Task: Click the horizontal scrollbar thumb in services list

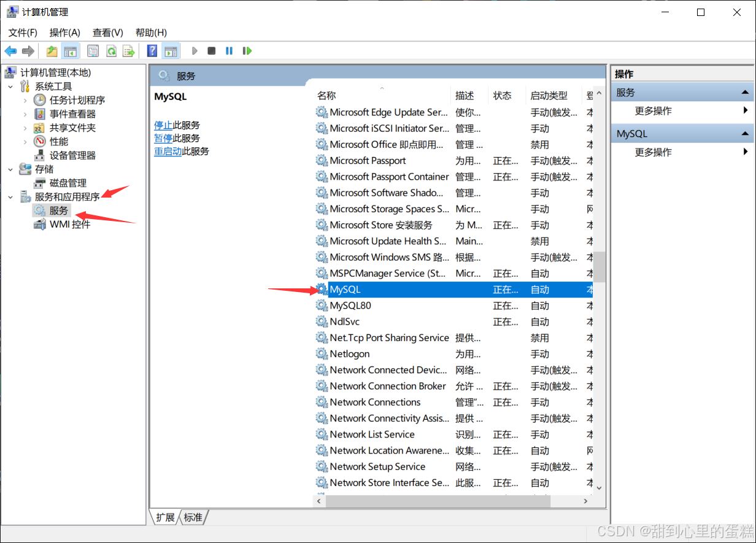Action: tap(438, 501)
